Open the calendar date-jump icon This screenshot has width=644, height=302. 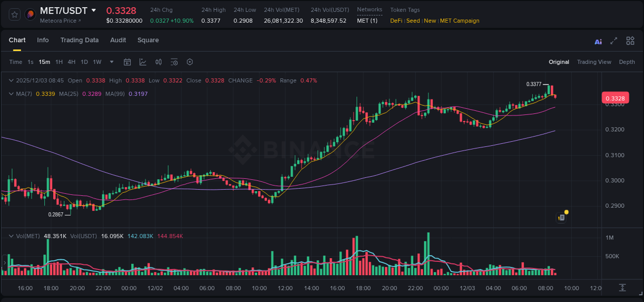click(127, 62)
